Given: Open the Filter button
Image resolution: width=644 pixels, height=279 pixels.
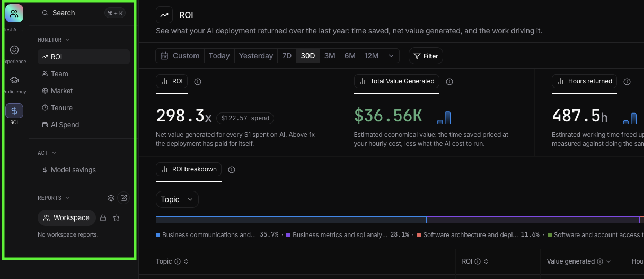Looking at the screenshot, I should click(426, 56).
